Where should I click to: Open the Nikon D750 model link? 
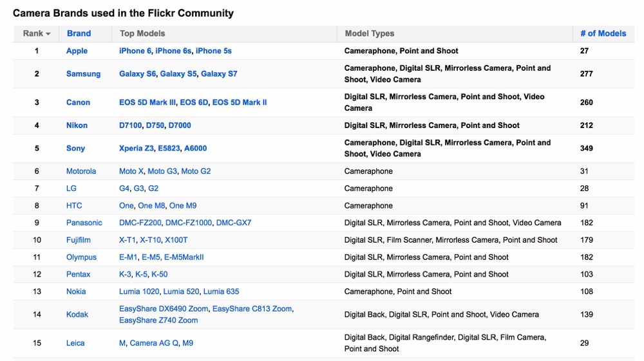[x=155, y=125]
